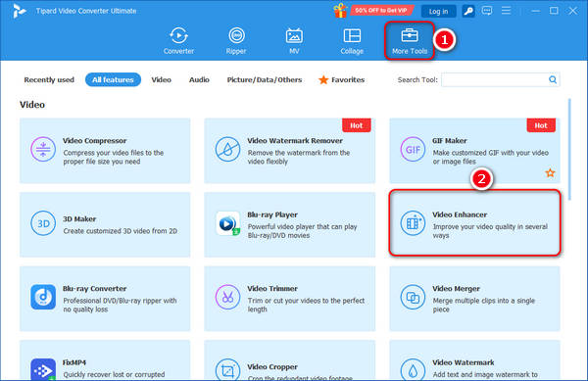The image size is (588, 381).
Task: Select the More Tools toolbox icon
Action: tap(410, 36)
